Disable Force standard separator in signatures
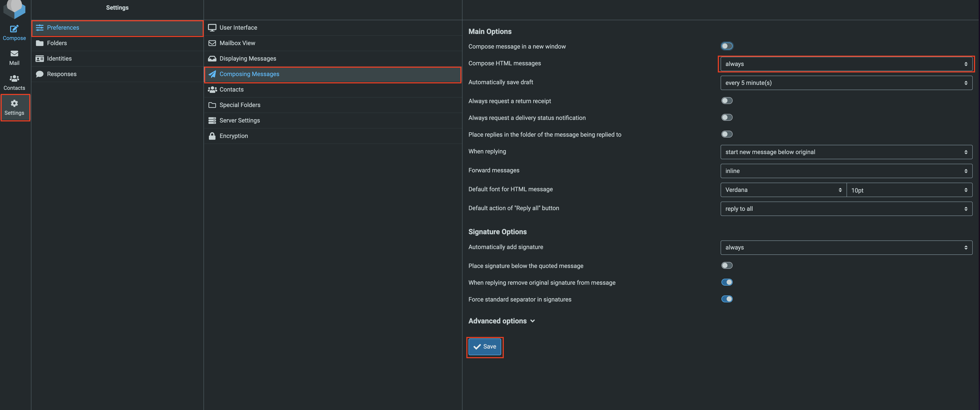The width and height of the screenshot is (980, 410). [727, 299]
